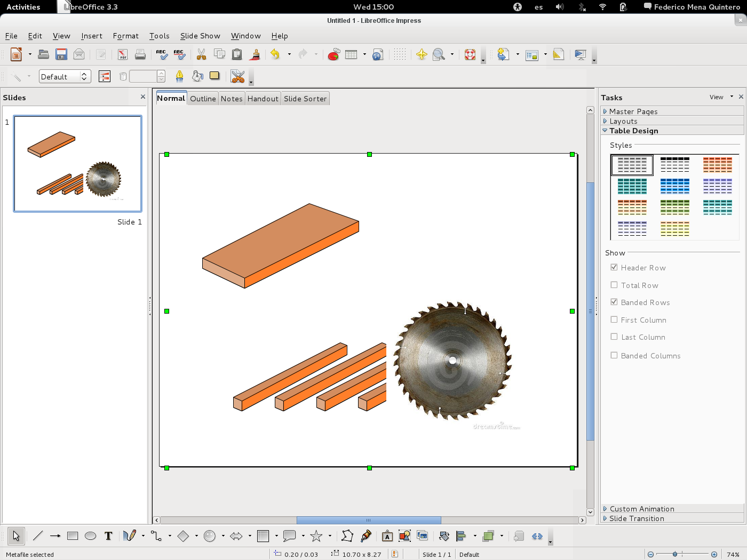747x560 pixels.
Task: Select the Slide 1 thumbnail
Action: point(78,164)
